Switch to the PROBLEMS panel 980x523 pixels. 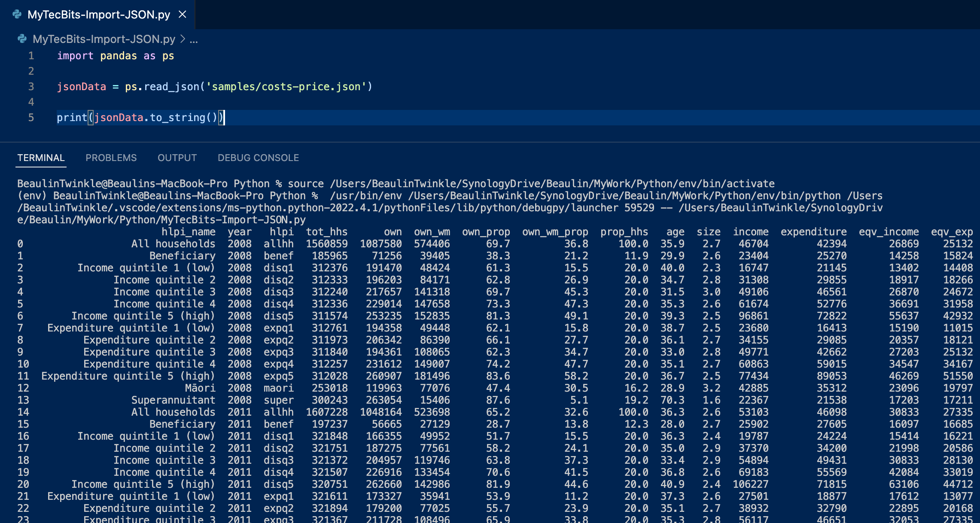click(111, 158)
